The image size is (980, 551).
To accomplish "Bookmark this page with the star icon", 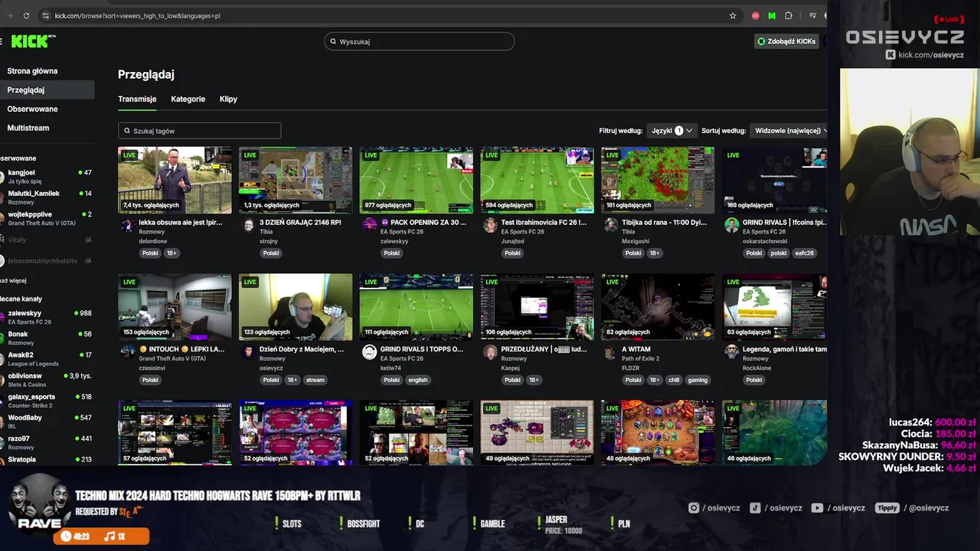I will click(x=733, y=15).
